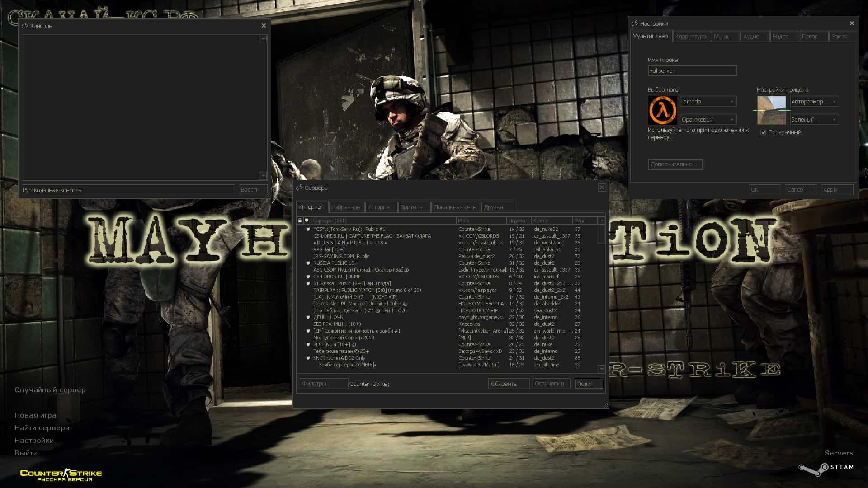
Task: Open the Аудио settings tab
Action: tap(755, 37)
